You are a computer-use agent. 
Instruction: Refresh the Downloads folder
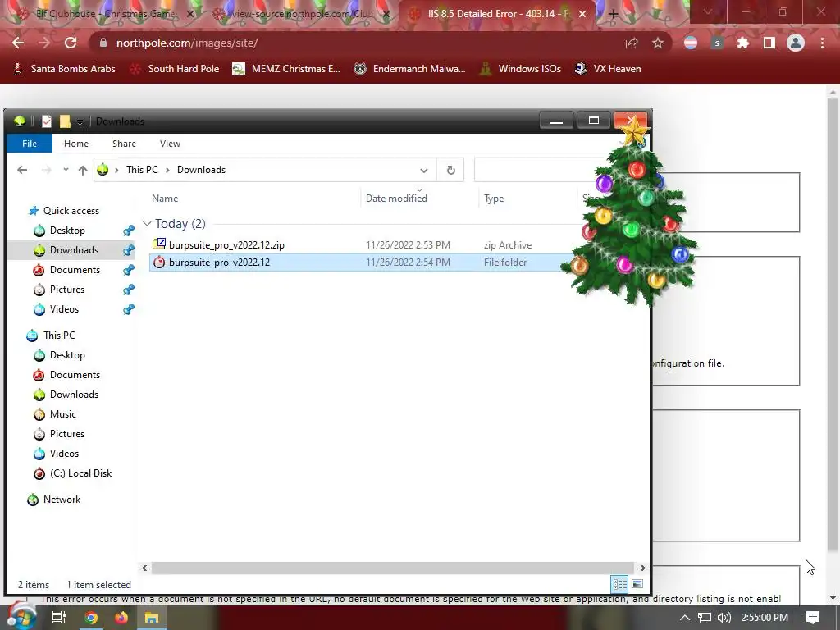[x=450, y=170]
